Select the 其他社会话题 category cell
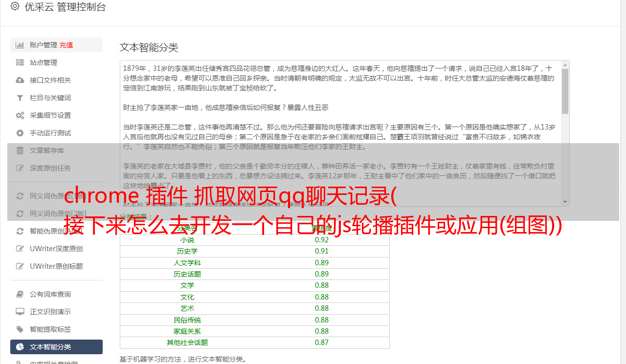The image size is (626, 364). [187, 343]
